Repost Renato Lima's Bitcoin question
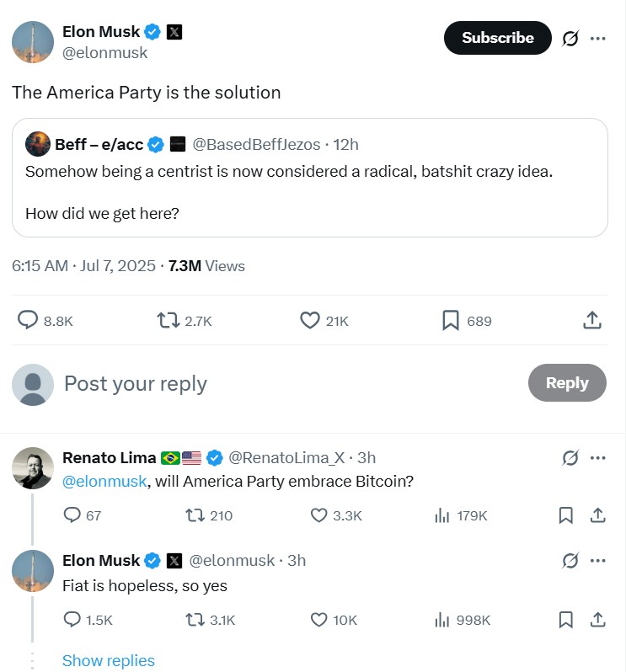 [195, 515]
